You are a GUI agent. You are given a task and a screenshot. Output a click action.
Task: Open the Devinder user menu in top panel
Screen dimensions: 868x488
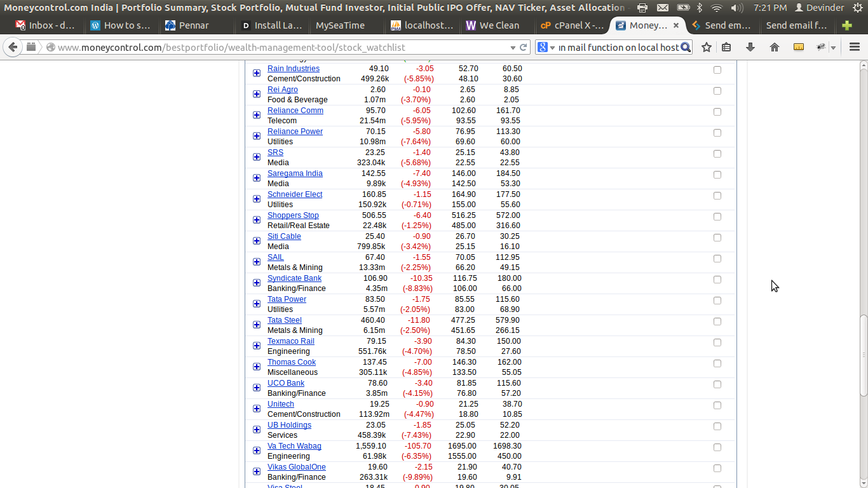(x=820, y=8)
